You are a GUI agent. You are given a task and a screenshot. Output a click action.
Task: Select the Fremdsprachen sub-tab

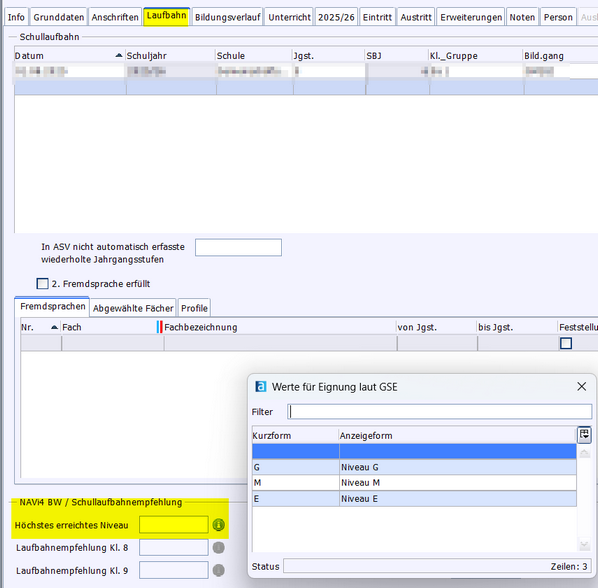pos(52,307)
